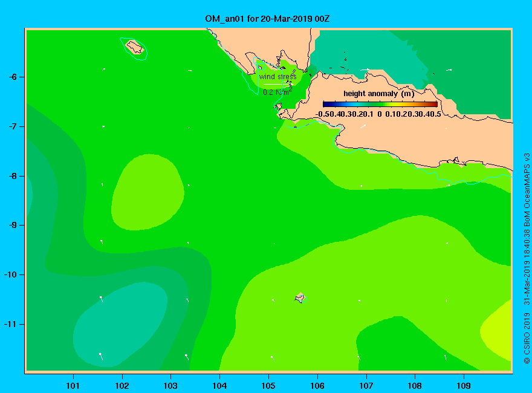Viewport: 532px width, 393px height.
Task: Click the 'height anomaly (m)' legend label
Action: pyautogui.click(x=378, y=94)
